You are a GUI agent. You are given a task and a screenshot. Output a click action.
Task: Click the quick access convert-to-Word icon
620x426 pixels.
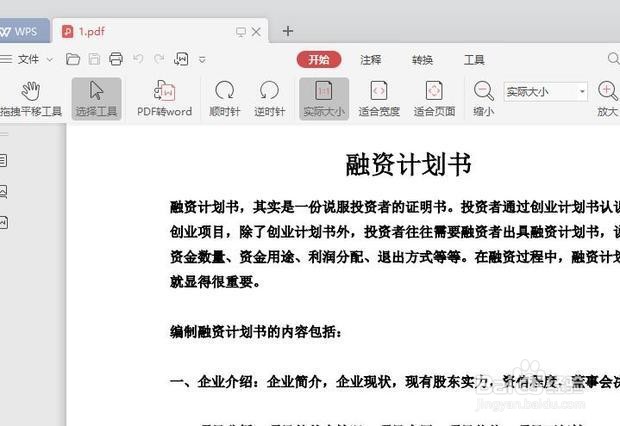(x=181, y=59)
